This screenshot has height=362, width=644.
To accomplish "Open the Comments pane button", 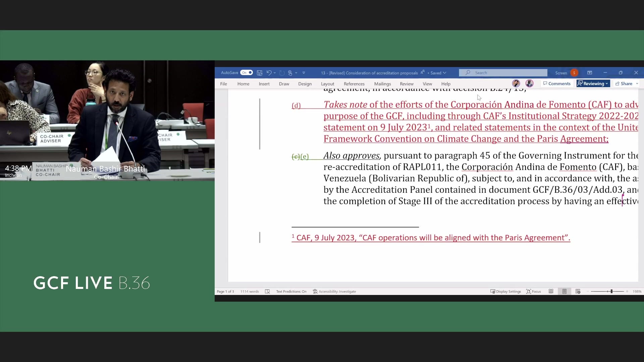I will (557, 84).
